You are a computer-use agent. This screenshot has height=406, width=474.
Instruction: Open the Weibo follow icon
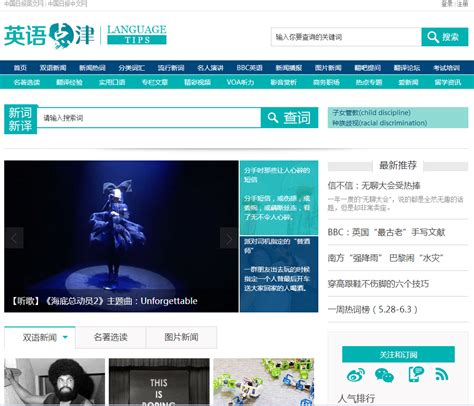pos(356,375)
